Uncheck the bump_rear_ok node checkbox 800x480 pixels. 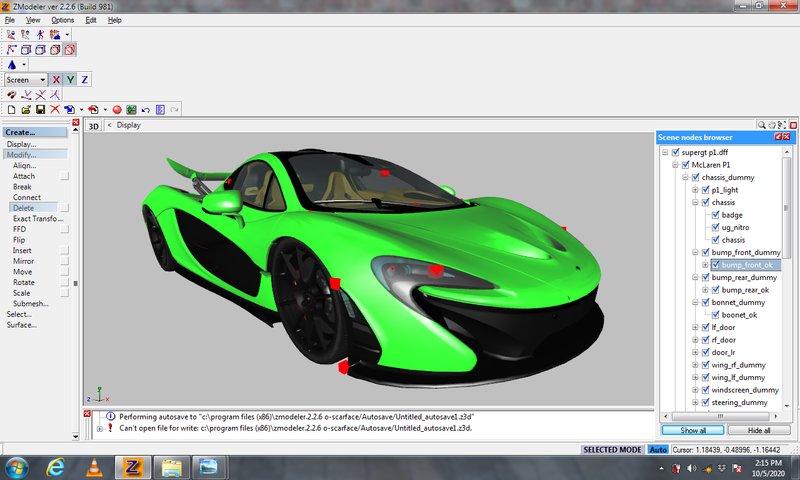pyautogui.click(x=715, y=290)
